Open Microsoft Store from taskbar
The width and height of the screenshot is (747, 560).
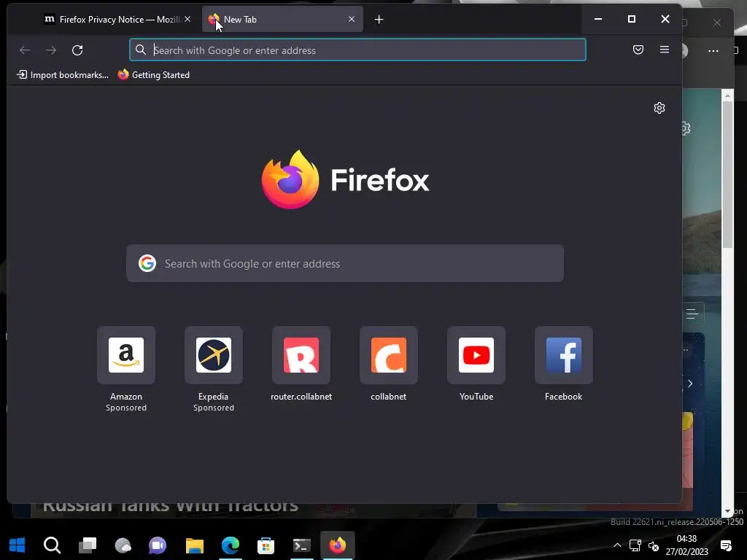point(266,545)
